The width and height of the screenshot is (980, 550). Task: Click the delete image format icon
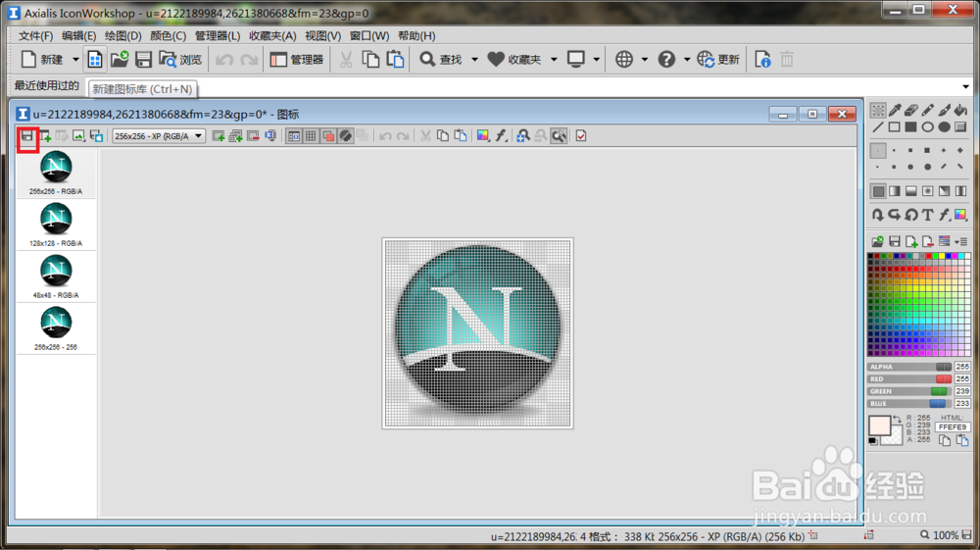(x=253, y=135)
